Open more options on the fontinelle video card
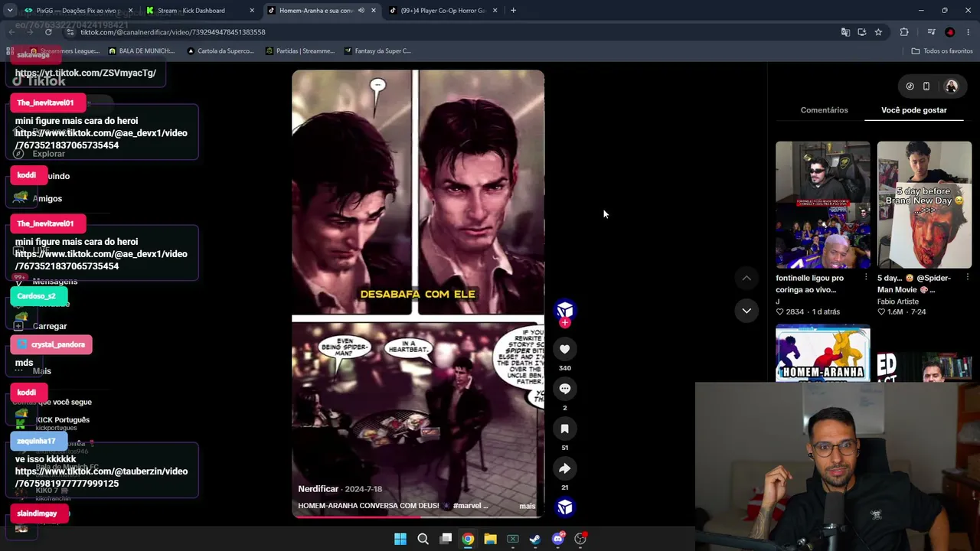Viewport: 980px width, 551px height. coord(866,278)
